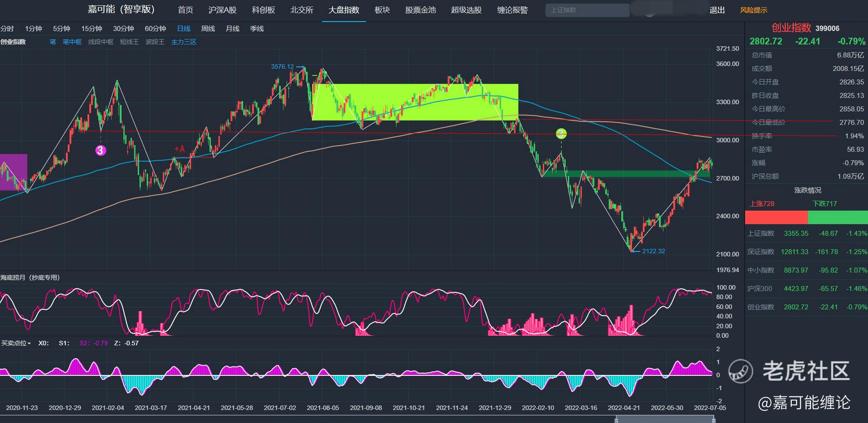Click the magenta 3 buy-point marker
The height and width of the screenshot is (423, 868).
click(x=100, y=150)
